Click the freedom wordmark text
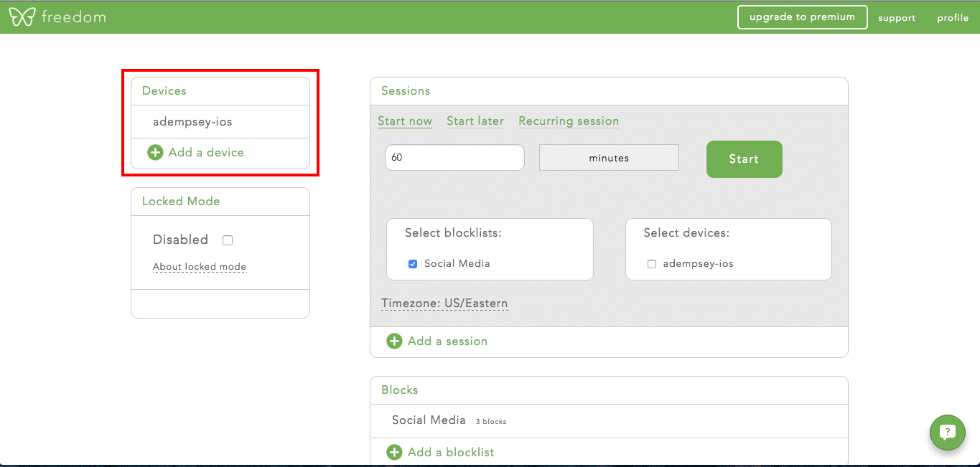 point(73,16)
